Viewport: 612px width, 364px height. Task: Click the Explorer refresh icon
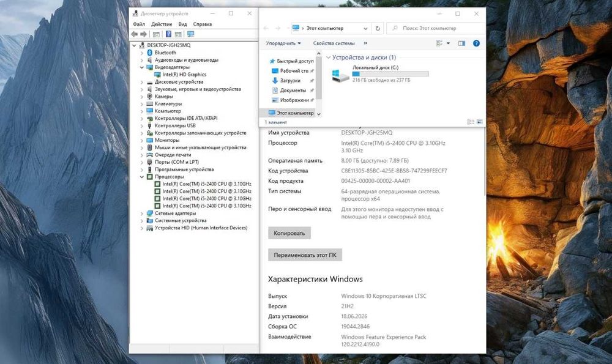click(378, 29)
